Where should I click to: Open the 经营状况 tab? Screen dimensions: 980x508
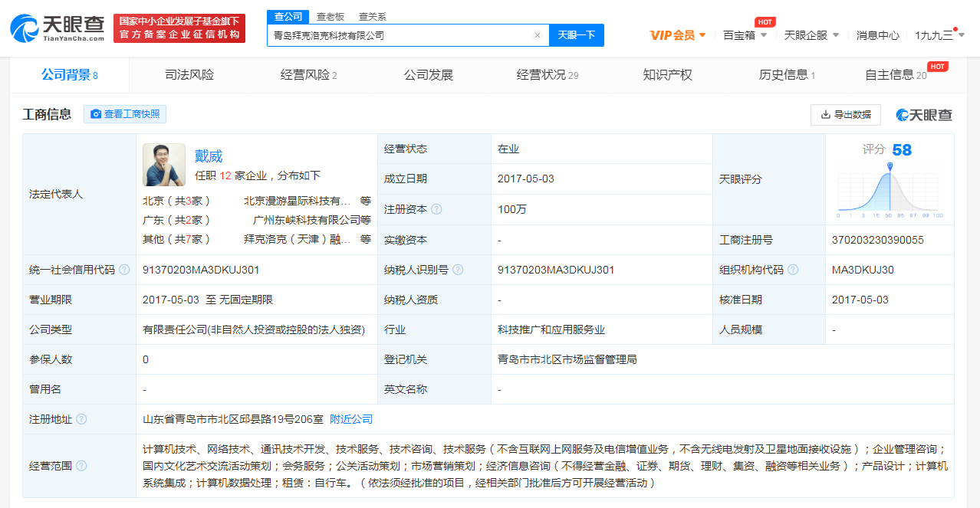click(x=548, y=75)
